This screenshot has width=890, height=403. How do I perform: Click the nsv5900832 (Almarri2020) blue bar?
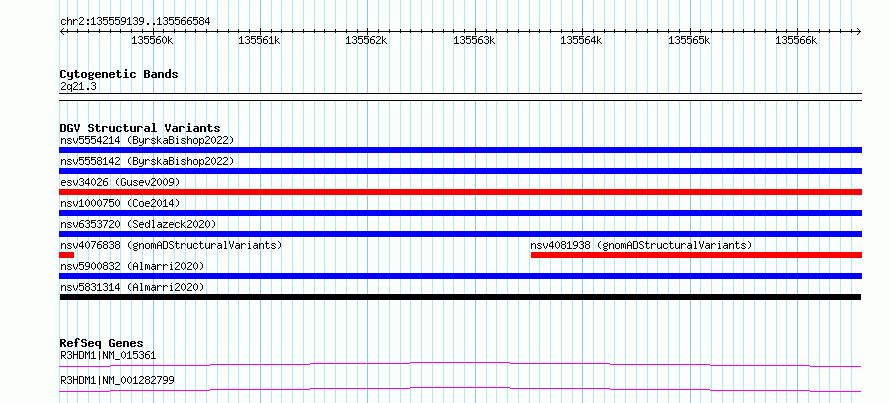point(460,276)
